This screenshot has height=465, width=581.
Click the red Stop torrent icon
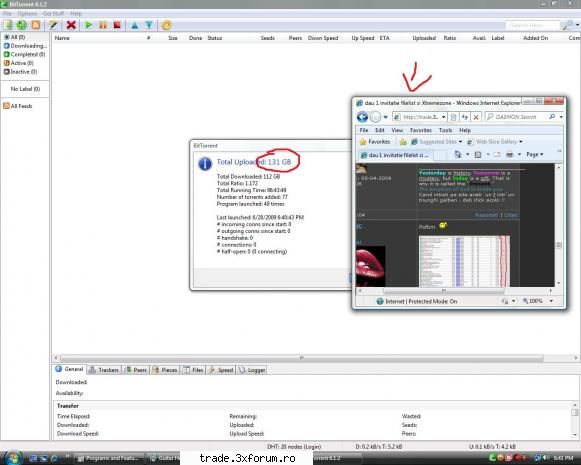[x=117, y=25]
